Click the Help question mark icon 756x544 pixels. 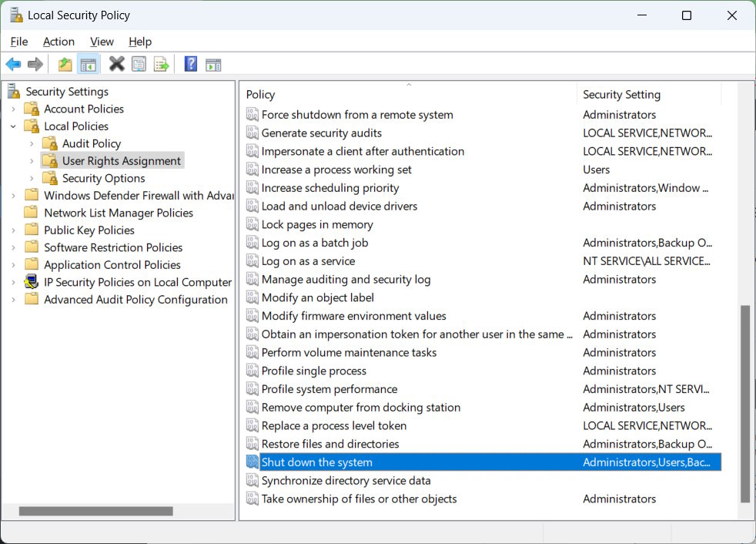190,64
